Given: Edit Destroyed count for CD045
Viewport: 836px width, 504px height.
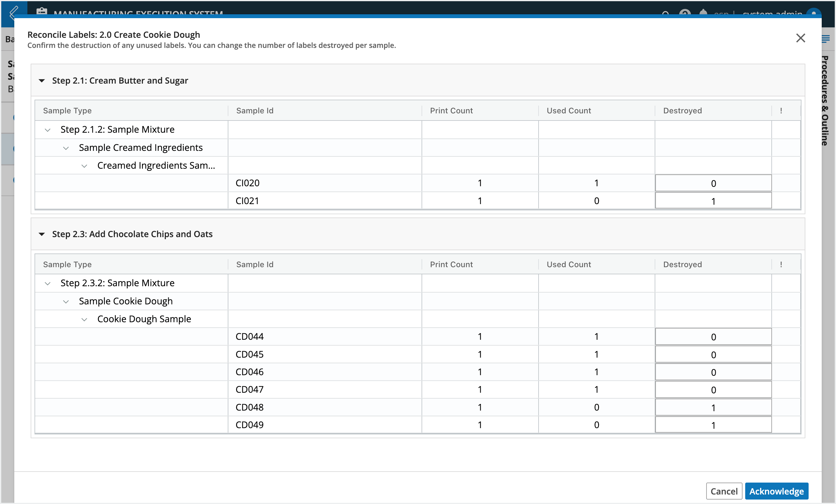Looking at the screenshot, I should click(713, 354).
